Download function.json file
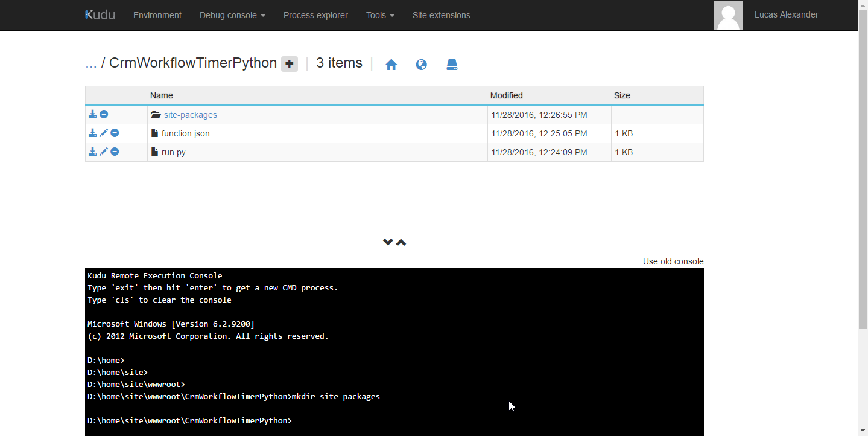Image resolution: width=868 pixels, height=436 pixels. tap(92, 133)
